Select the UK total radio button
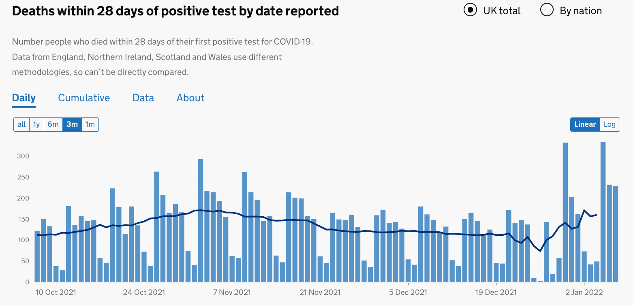This screenshot has width=644, height=305. click(x=470, y=10)
